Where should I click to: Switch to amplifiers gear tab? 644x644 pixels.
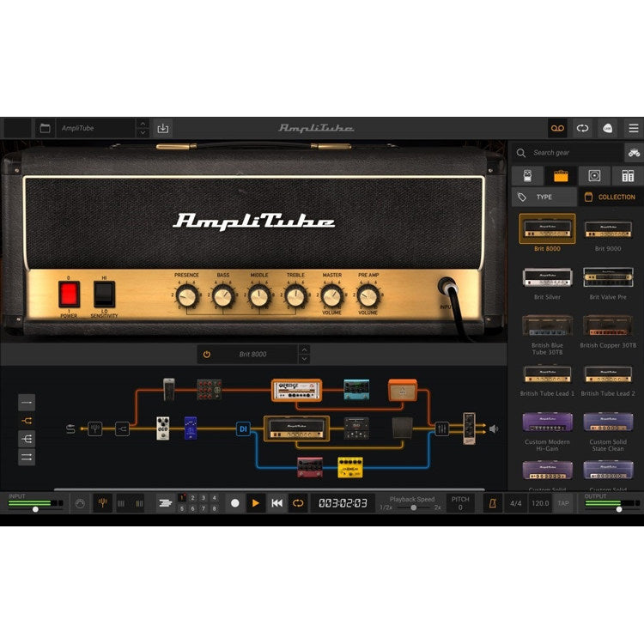[x=561, y=176]
